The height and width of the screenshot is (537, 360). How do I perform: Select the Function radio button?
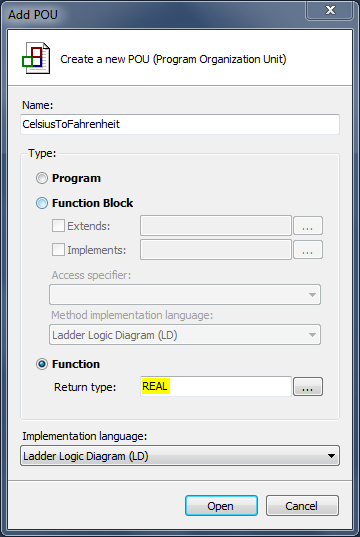tap(42, 364)
